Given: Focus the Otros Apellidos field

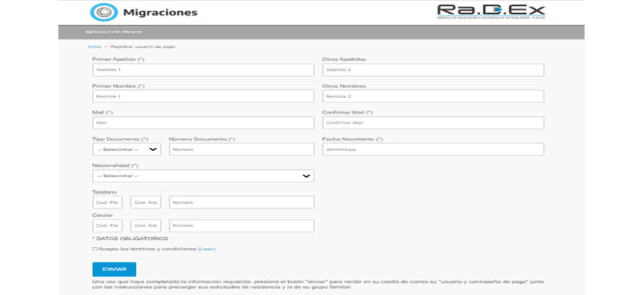Looking at the screenshot, I should [x=433, y=70].
